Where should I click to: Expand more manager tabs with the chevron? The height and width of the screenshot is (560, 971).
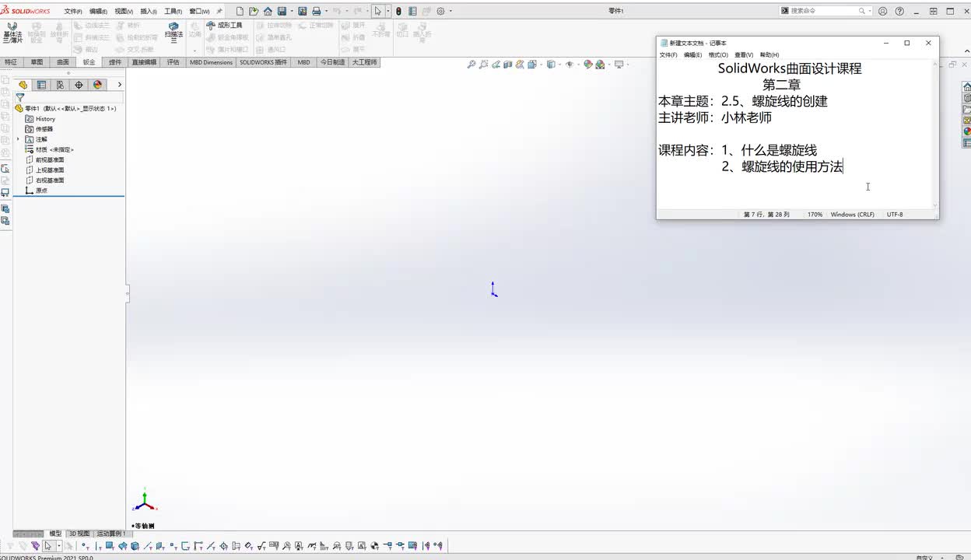119,85
